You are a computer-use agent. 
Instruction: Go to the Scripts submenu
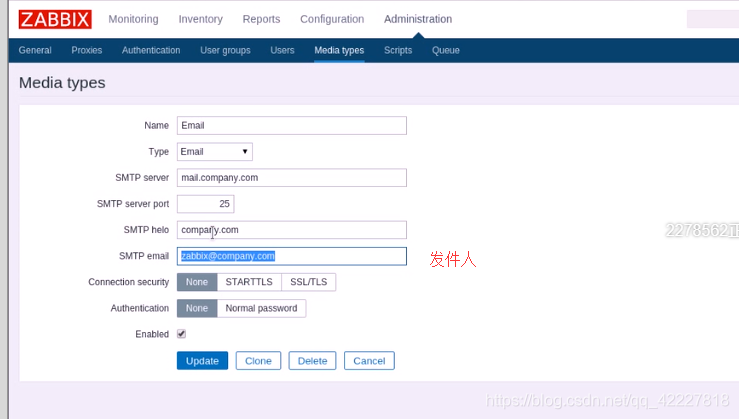[x=398, y=50]
